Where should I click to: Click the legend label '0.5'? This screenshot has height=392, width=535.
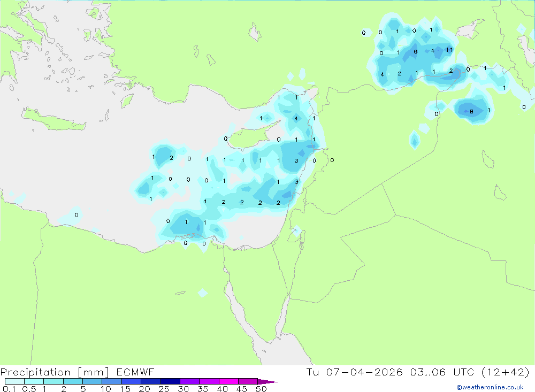point(29,389)
